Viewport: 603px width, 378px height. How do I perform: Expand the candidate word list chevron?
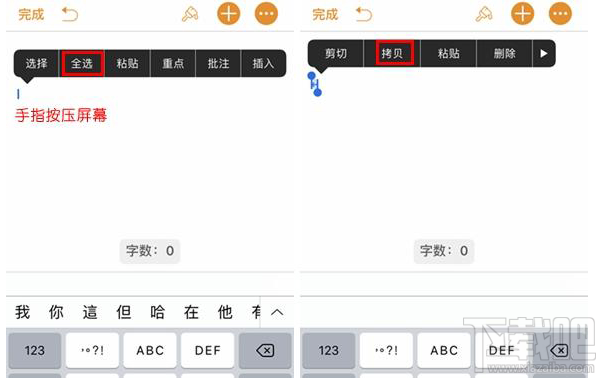coord(277,312)
